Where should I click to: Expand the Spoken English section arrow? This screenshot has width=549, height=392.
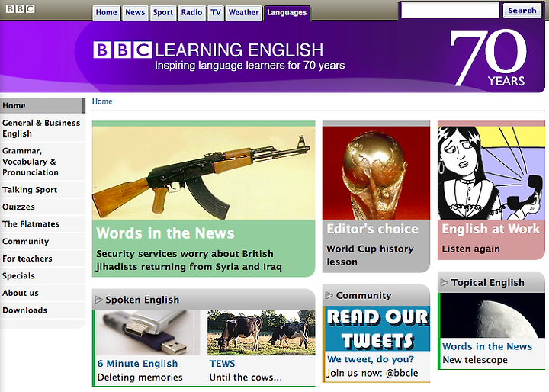pyautogui.click(x=98, y=300)
